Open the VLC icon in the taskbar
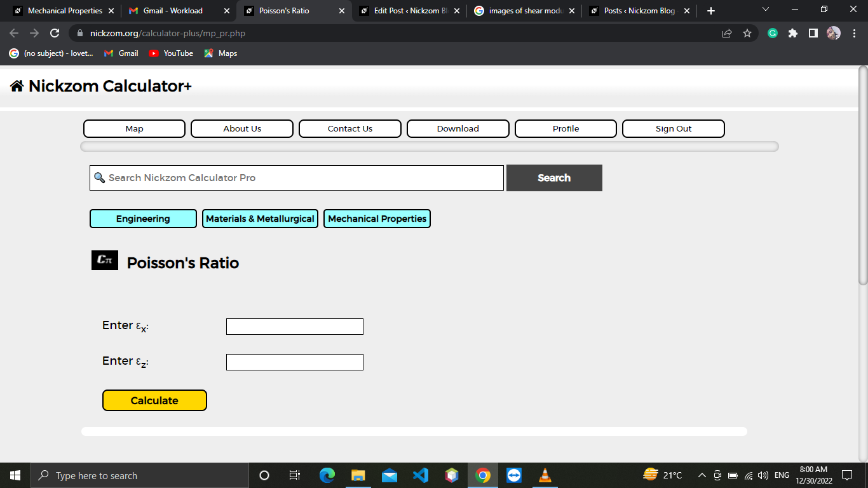Viewport: 868px width, 488px height. point(545,475)
